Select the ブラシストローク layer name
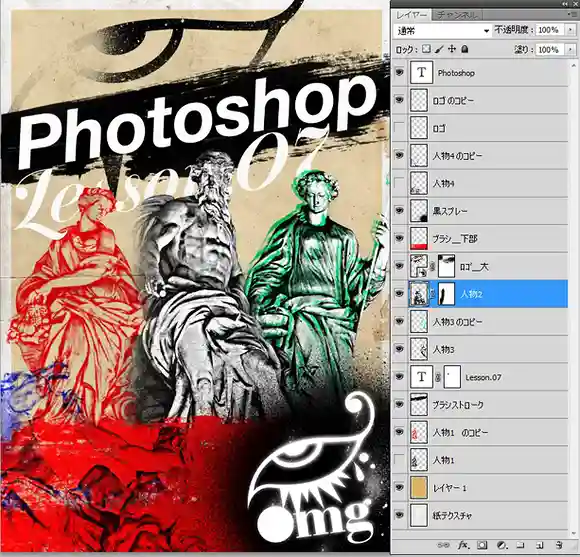Image resolution: width=580 pixels, height=557 pixels. (458, 405)
